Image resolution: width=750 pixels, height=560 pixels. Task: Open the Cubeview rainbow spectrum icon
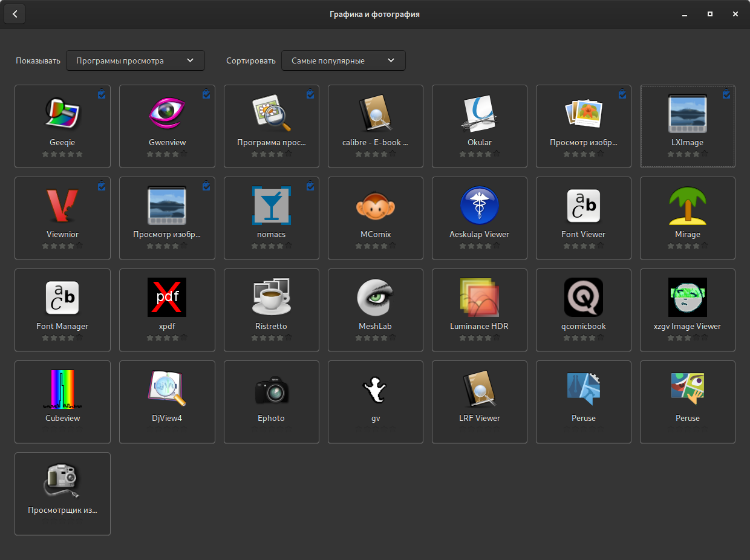62,388
